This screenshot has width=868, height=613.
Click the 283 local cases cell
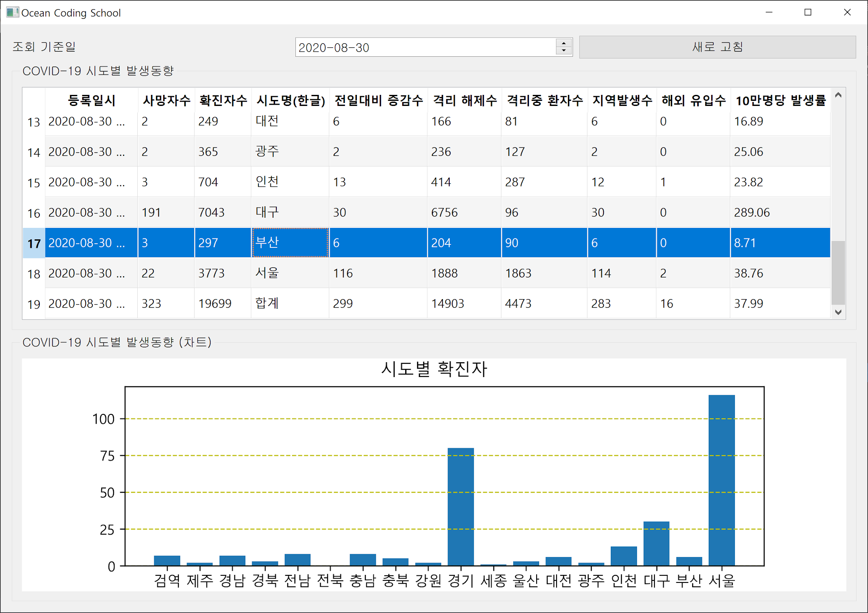pyautogui.click(x=622, y=303)
